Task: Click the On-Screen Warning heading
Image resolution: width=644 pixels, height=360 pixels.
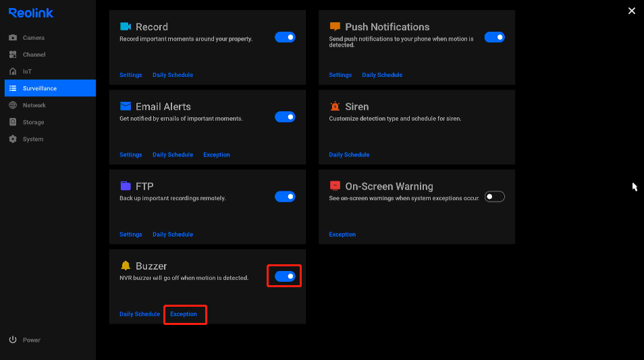Action: click(x=389, y=186)
